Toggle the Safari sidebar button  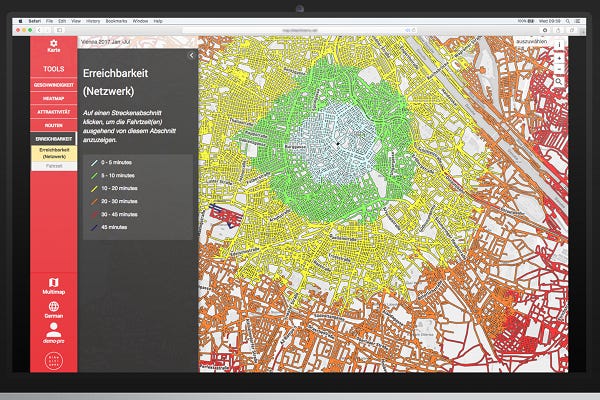(59, 30)
